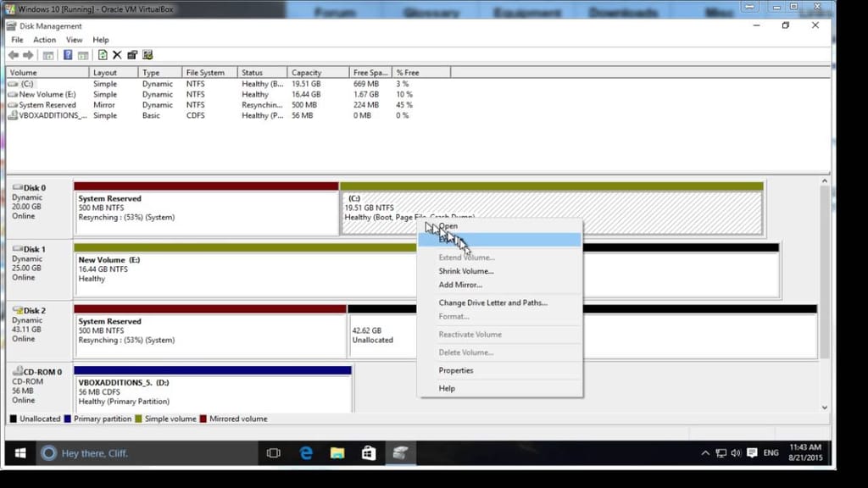Open the Windows Start menu
868x488 pixels.
click(x=20, y=453)
